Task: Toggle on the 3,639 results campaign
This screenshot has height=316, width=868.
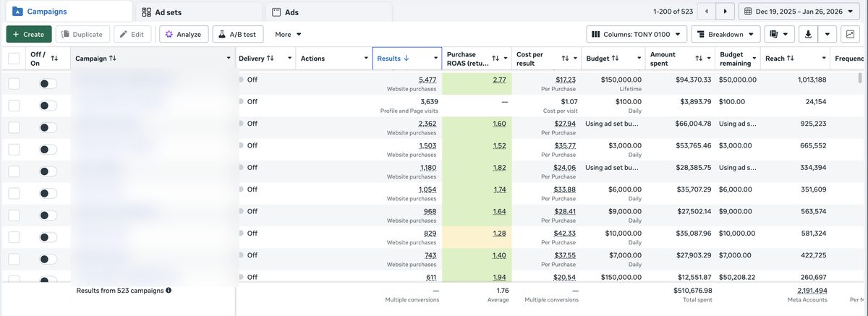Action: (48, 106)
